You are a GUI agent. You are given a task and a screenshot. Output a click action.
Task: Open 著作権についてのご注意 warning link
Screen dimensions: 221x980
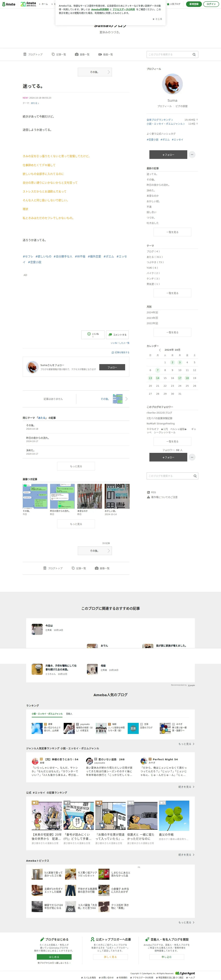162,497
